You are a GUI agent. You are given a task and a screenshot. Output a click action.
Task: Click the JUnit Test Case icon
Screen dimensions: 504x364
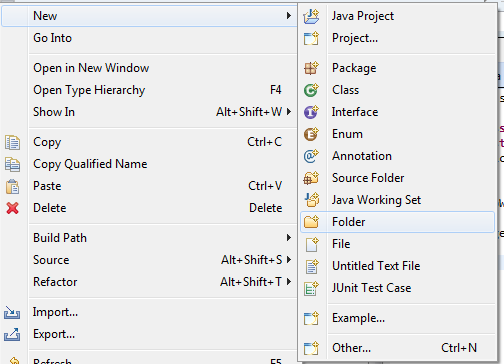tap(311, 288)
